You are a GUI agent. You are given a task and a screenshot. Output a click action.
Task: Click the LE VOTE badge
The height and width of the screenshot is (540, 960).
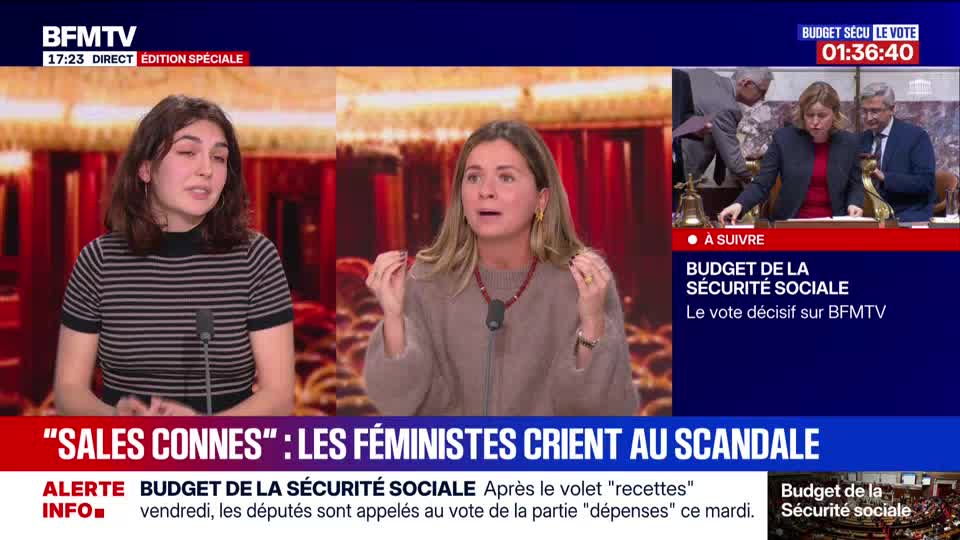(896, 32)
